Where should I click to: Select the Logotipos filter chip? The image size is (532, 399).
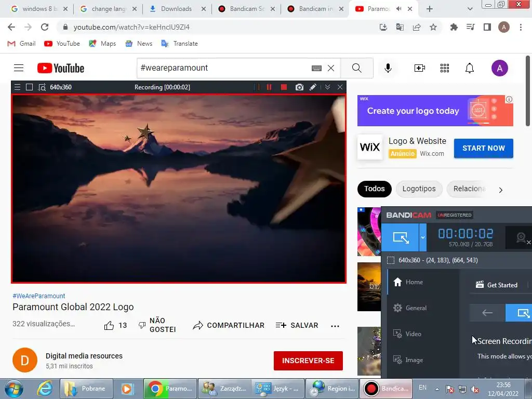(419, 189)
